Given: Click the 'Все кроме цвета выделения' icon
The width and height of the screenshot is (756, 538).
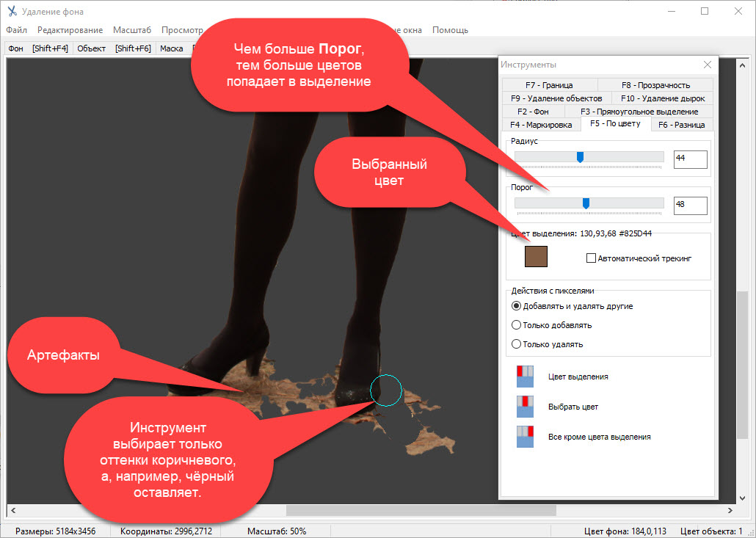Looking at the screenshot, I should [x=525, y=437].
